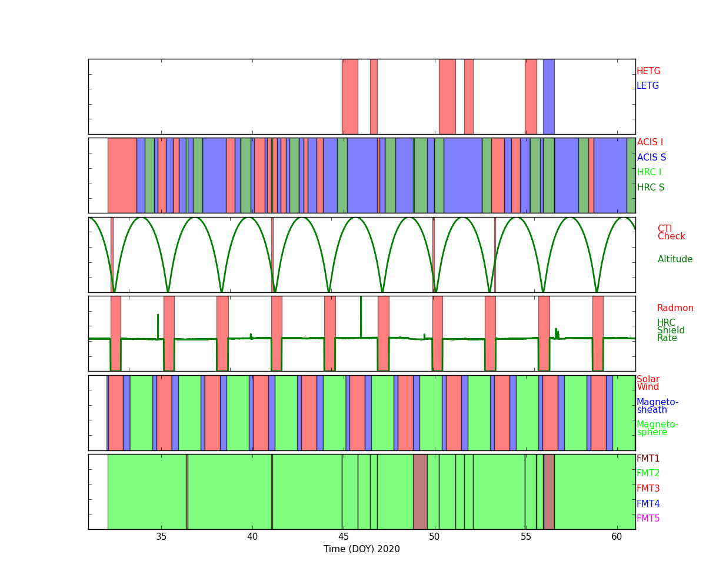Select the Altitude legend label
Screen dimensions: 706x588
click(x=675, y=259)
